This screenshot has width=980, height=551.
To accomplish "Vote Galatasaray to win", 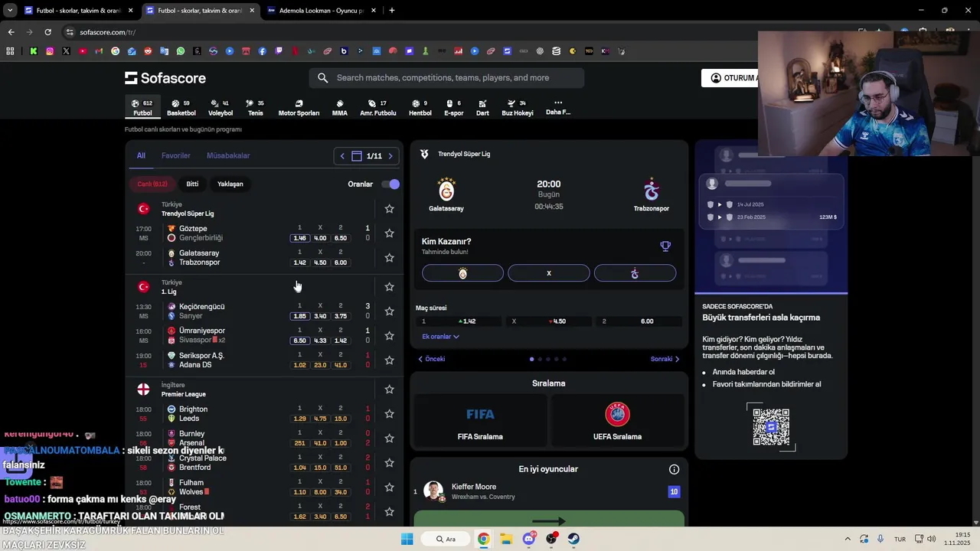I will click(462, 273).
